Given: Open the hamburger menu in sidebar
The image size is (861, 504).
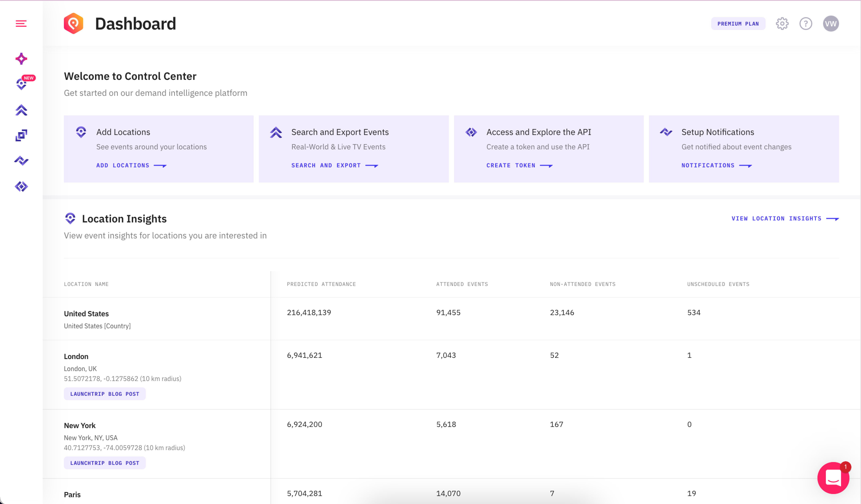Looking at the screenshot, I should coord(21,24).
